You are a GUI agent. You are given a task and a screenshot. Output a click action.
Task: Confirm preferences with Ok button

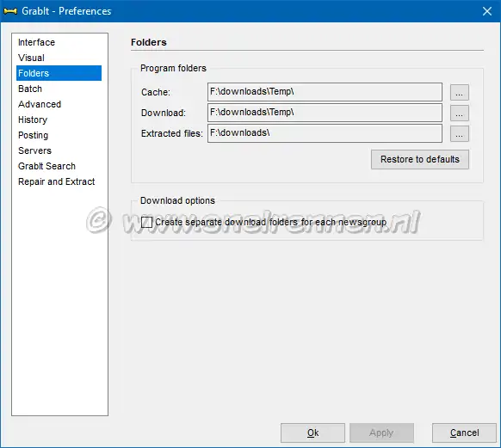(x=312, y=433)
